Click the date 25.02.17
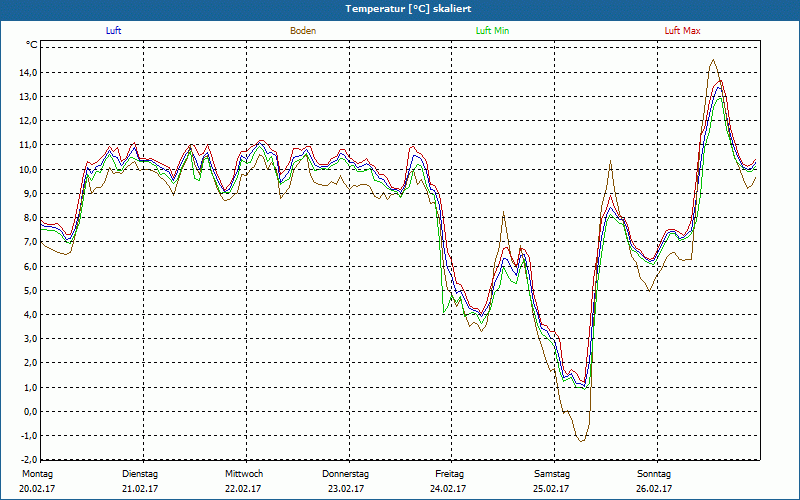Image resolution: width=800 pixels, height=500 pixels. 551,489
